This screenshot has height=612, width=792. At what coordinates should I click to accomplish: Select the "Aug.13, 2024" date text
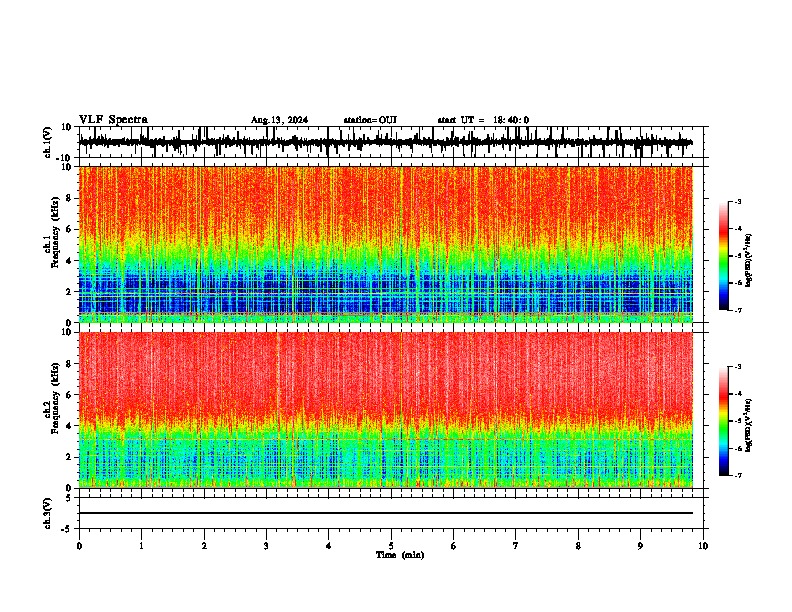coord(279,120)
